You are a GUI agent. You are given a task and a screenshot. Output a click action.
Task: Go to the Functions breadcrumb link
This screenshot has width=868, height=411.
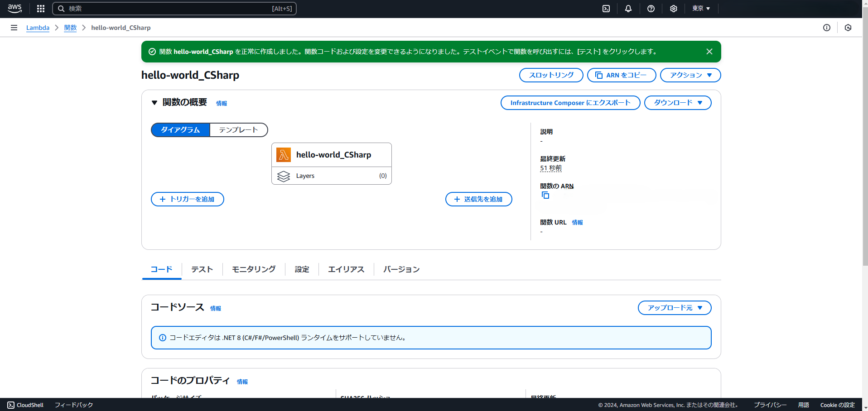click(70, 28)
